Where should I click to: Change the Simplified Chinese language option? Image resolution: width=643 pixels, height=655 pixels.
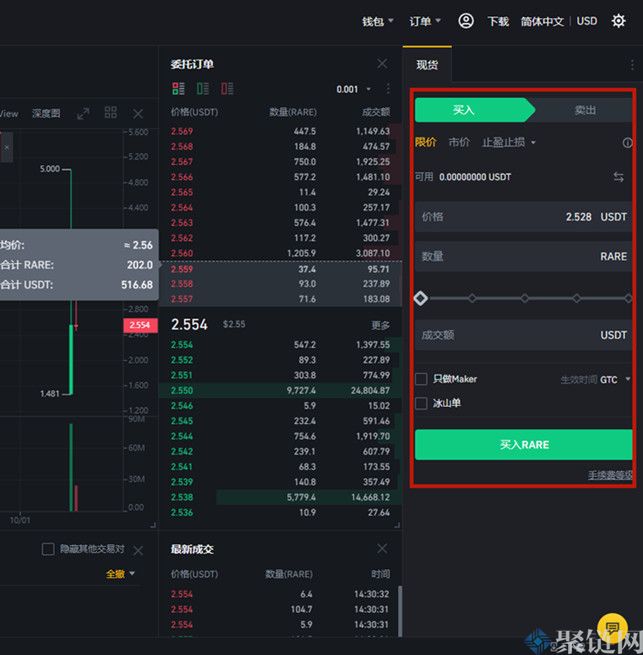(x=542, y=21)
